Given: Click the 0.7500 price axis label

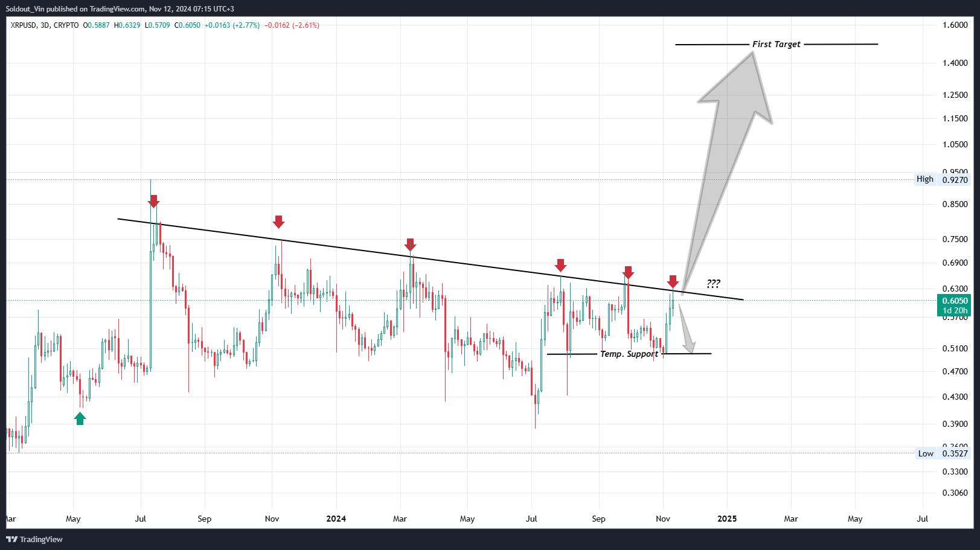Looking at the screenshot, I should (955, 239).
